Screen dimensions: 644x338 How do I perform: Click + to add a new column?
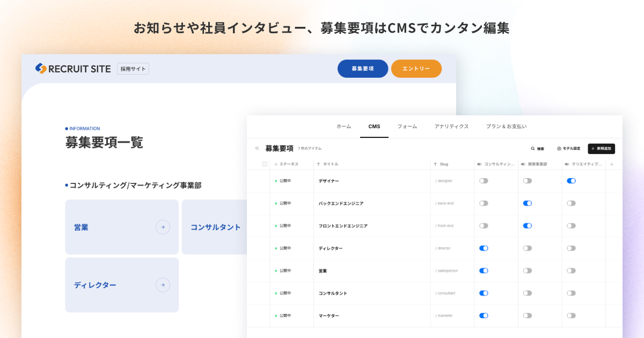click(612, 164)
